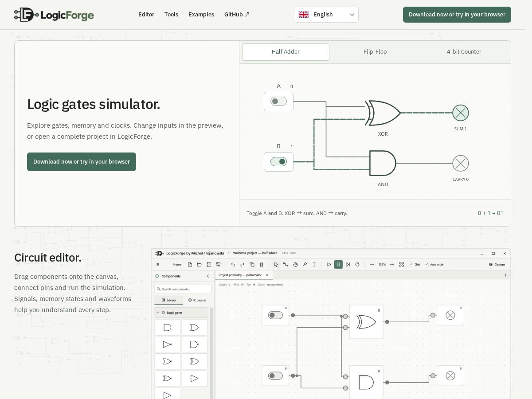Flip the upper input switch on editor canvas

275,315
